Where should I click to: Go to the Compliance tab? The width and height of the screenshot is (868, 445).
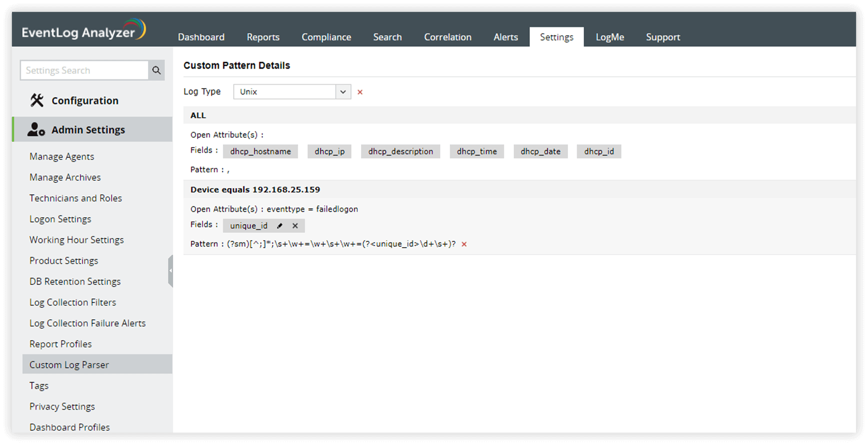pos(326,37)
